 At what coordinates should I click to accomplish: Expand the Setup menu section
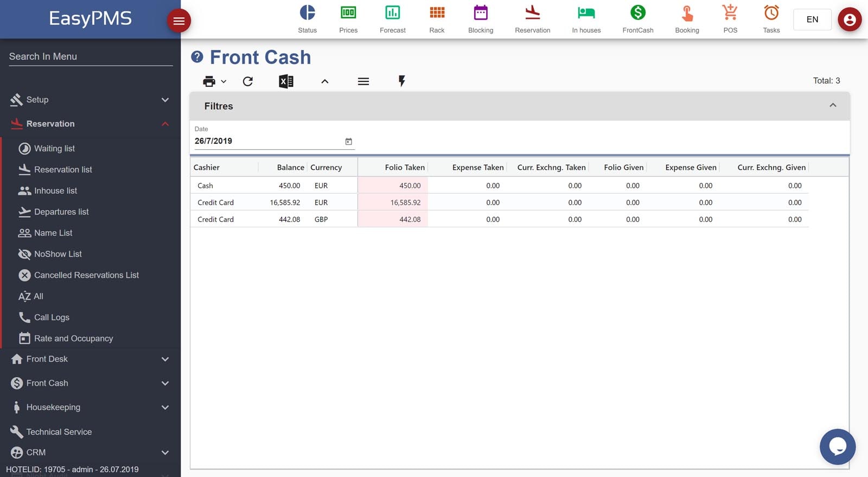90,100
